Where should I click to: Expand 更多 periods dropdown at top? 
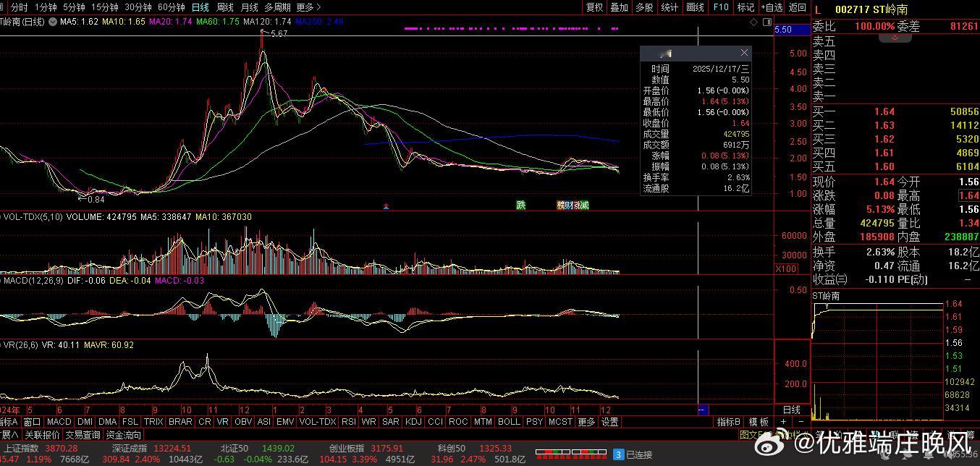tap(308, 7)
